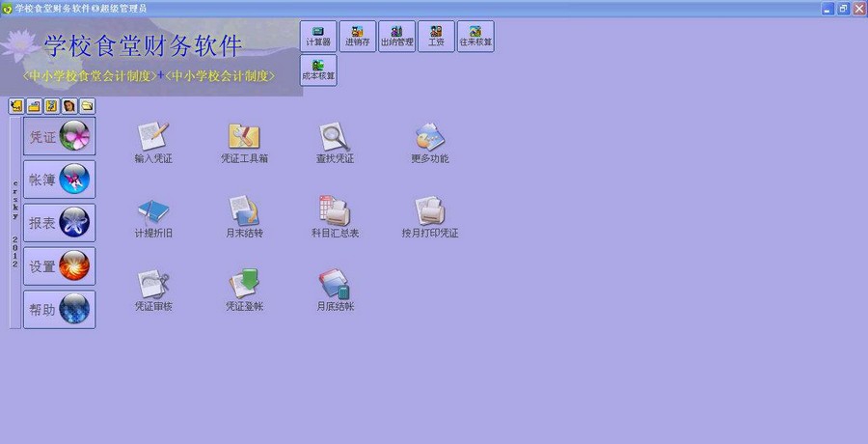Restore down the application window
The image size is (868, 444).
843,9
